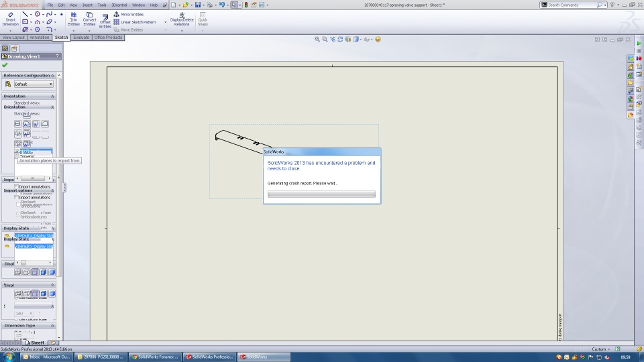
Task: Open the Window menu
Action: (138, 5)
